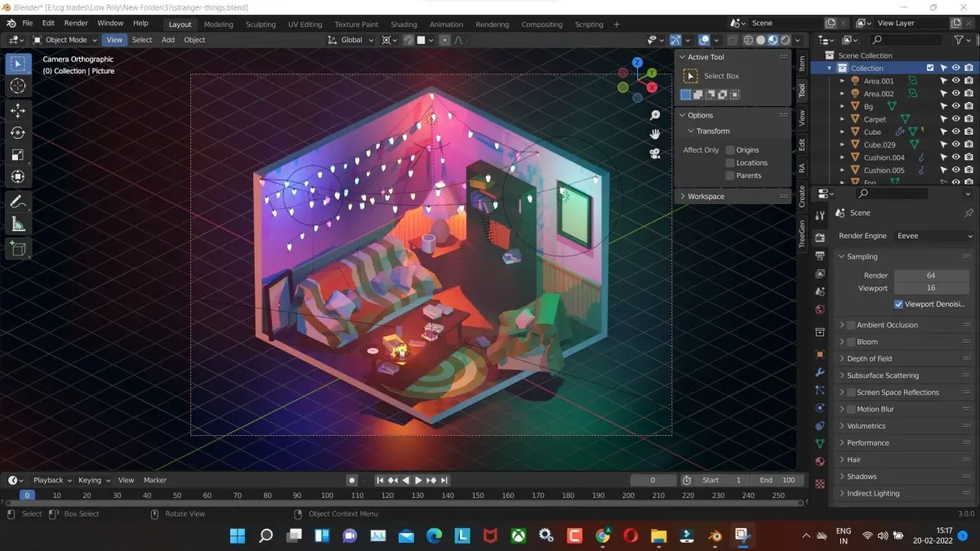Open the TreeGen sidebar tab
The image size is (980, 551).
coord(802,234)
